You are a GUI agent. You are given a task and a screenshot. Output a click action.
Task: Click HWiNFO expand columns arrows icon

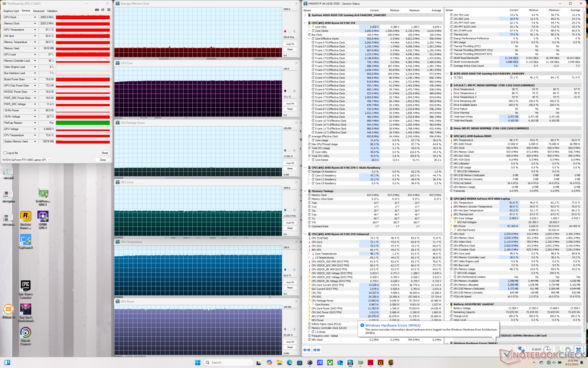307,350
